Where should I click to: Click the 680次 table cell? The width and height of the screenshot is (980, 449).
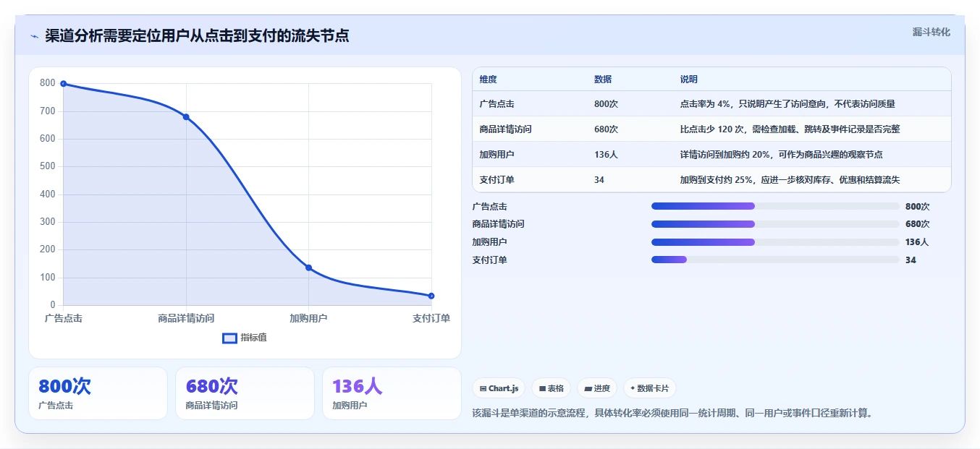606,129
